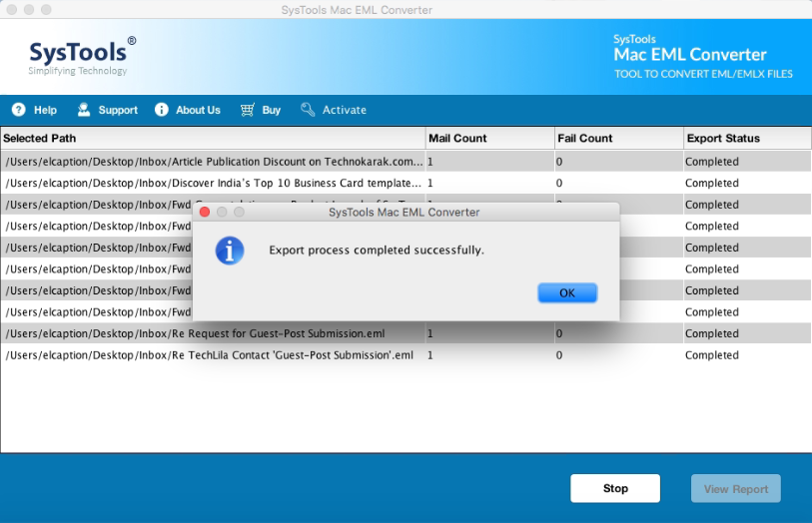
Task: Open the Help menu item
Action: tap(45, 110)
